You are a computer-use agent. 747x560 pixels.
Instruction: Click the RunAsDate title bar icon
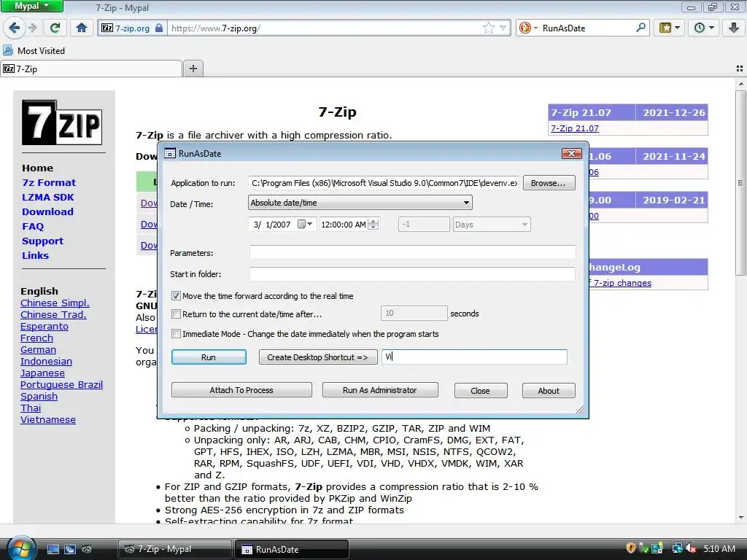click(169, 153)
